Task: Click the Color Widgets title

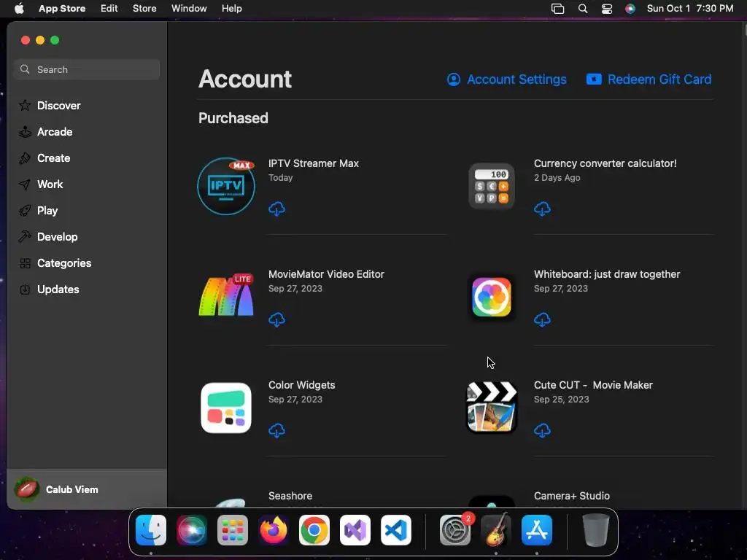Action: (x=301, y=385)
